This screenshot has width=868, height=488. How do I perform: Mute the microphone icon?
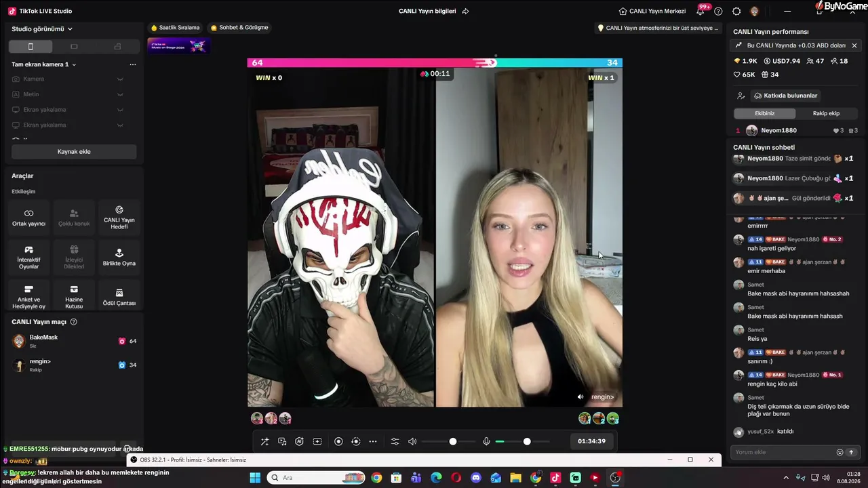point(486,441)
